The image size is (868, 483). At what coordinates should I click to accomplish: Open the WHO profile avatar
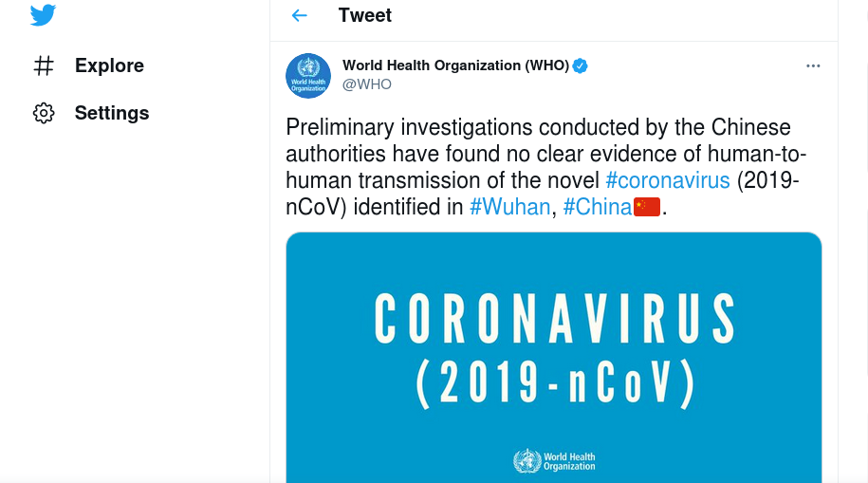308,76
